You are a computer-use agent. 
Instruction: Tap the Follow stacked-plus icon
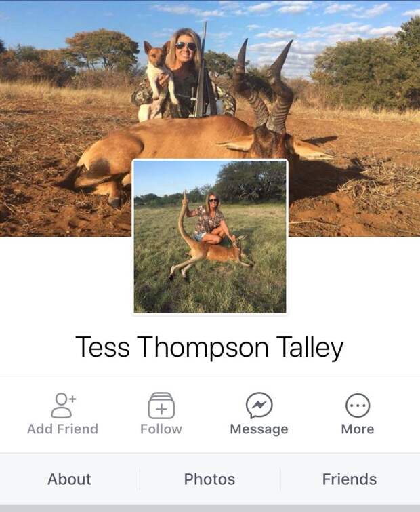pos(161,406)
